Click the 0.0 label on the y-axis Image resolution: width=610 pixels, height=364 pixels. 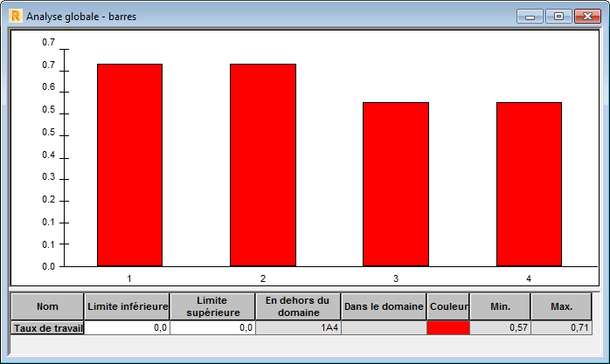click(x=49, y=266)
